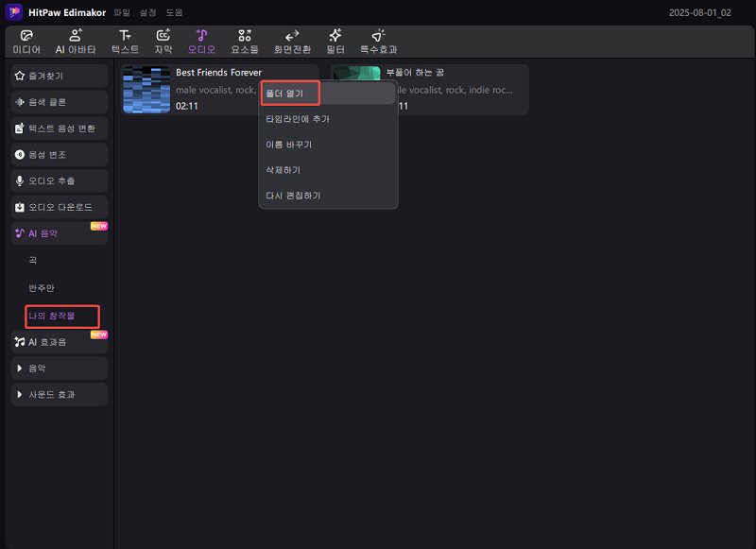This screenshot has height=549, width=756.
Task: Open the 파일 file menu
Action: click(122, 12)
